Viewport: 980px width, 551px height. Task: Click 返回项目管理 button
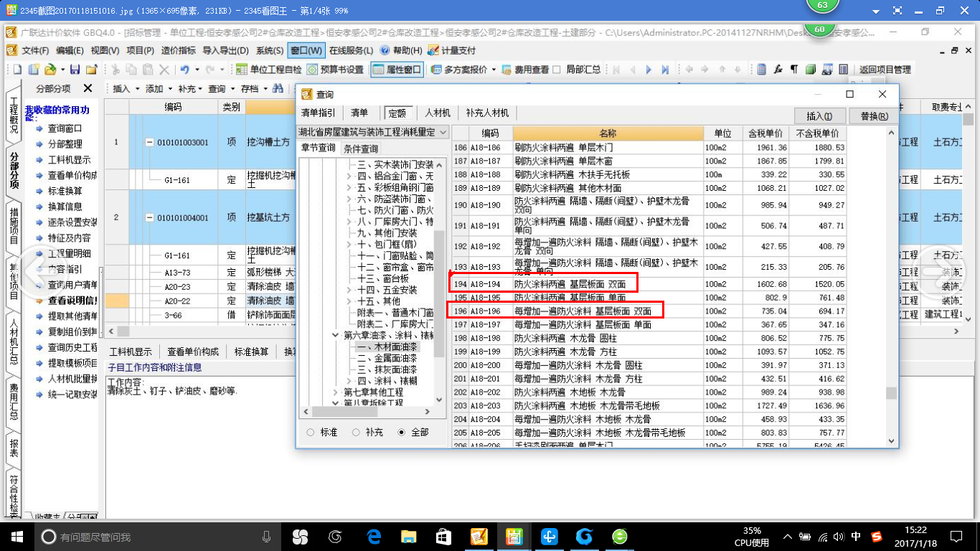click(885, 70)
